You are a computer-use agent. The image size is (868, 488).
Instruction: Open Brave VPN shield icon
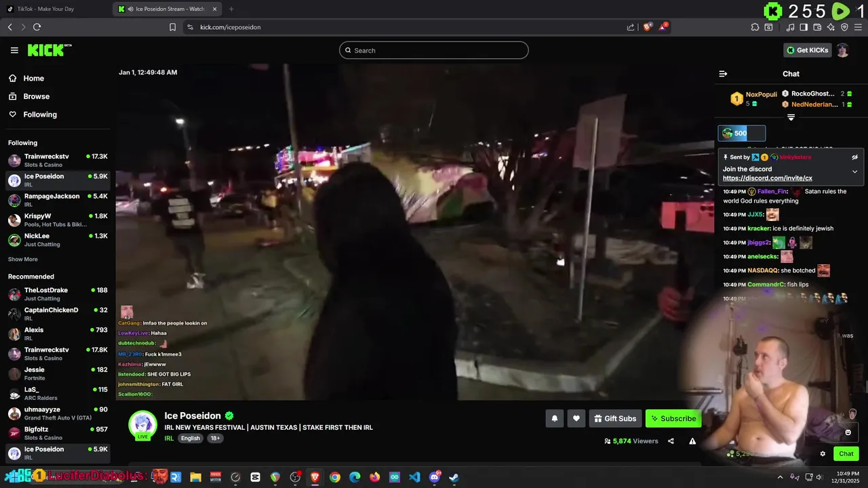(844, 27)
